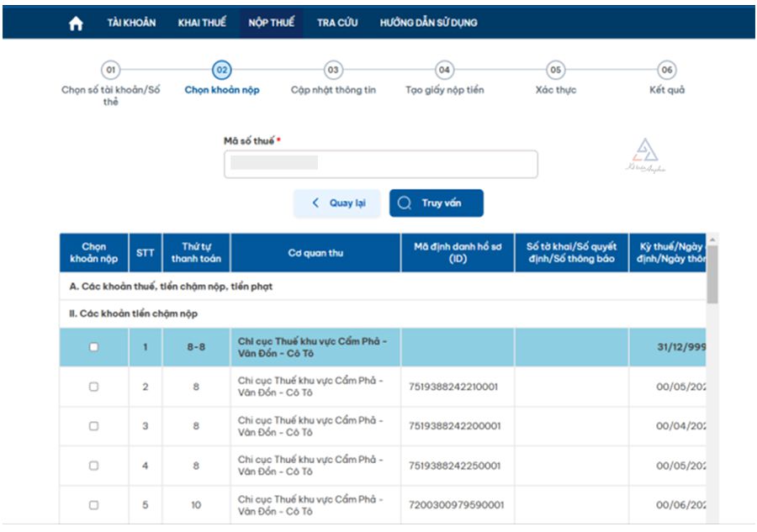Click the Home icon in navigation bar
757x532 pixels.
click(x=76, y=24)
